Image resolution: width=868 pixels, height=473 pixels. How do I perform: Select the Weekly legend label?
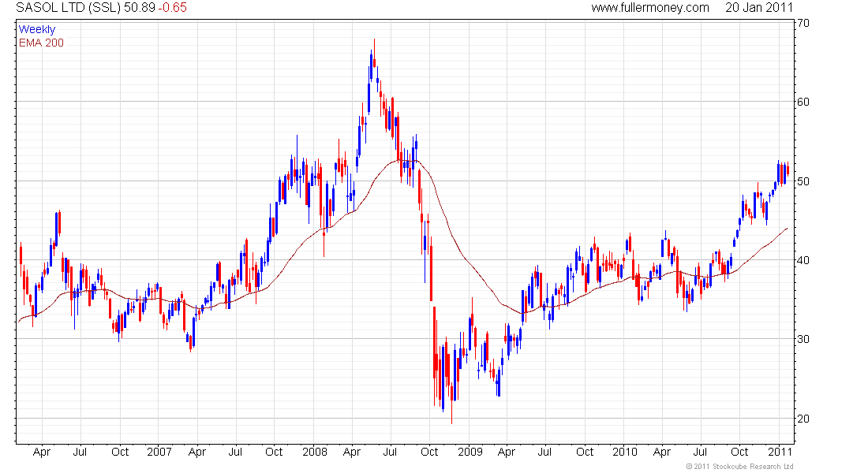click(37, 29)
